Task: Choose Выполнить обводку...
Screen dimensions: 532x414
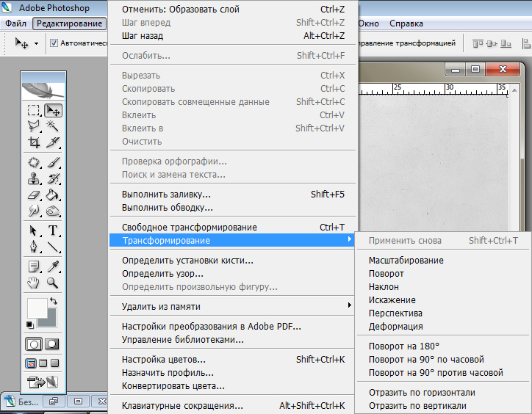Action: (233, 208)
